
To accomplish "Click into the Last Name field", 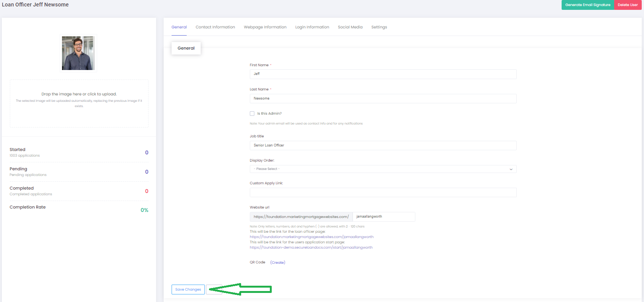I will [x=382, y=98].
